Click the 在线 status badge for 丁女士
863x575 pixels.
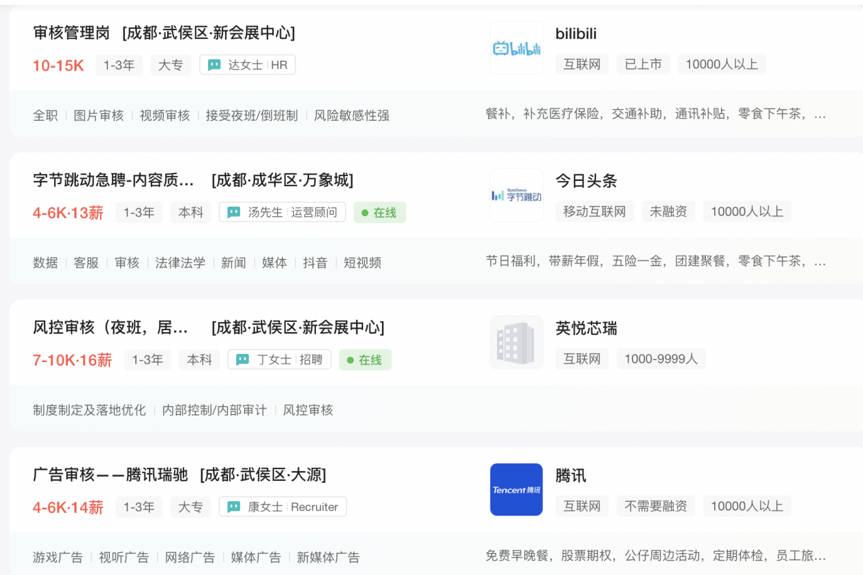(365, 360)
